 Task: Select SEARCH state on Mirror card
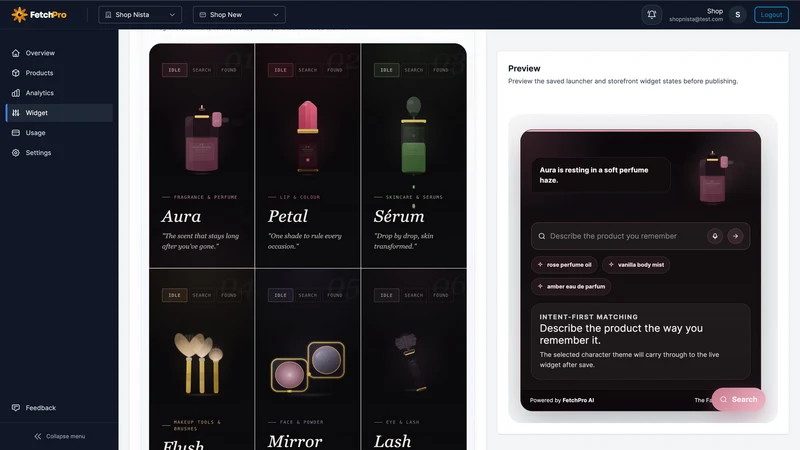[308, 295]
